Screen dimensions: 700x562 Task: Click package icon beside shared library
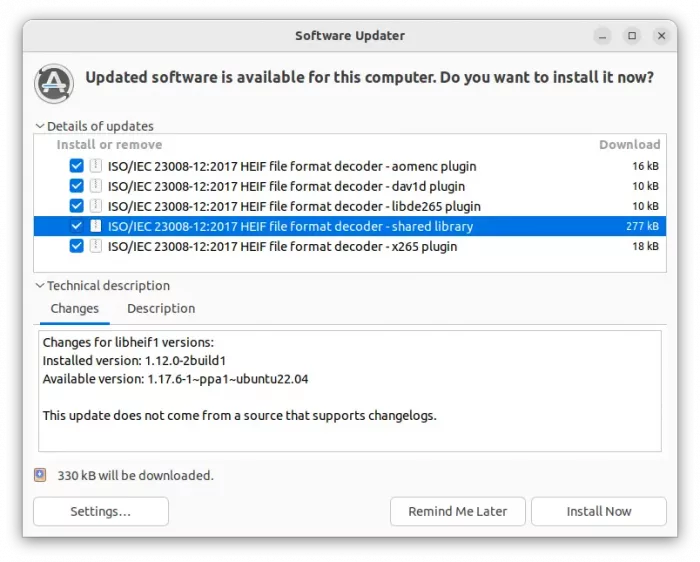(x=96, y=226)
